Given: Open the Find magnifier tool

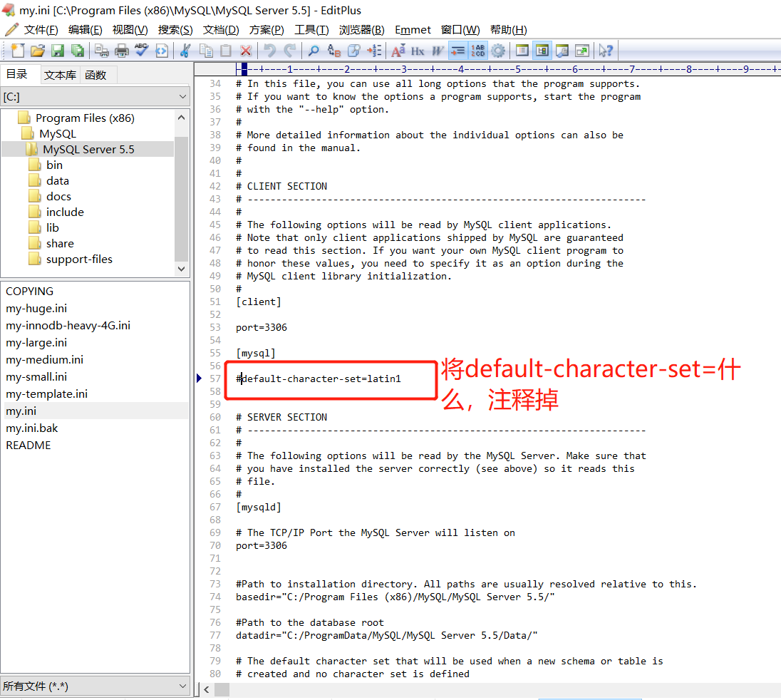Looking at the screenshot, I should point(314,51).
